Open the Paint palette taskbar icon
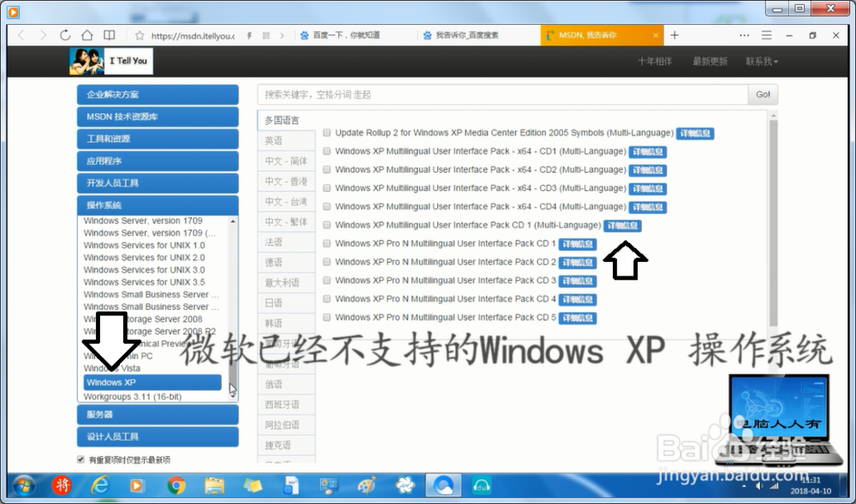 coord(366,485)
